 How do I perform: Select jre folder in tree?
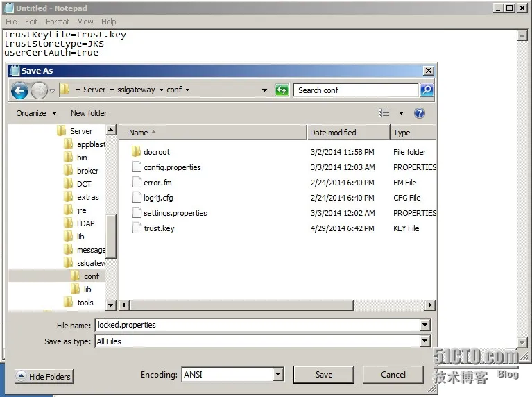pos(75,210)
